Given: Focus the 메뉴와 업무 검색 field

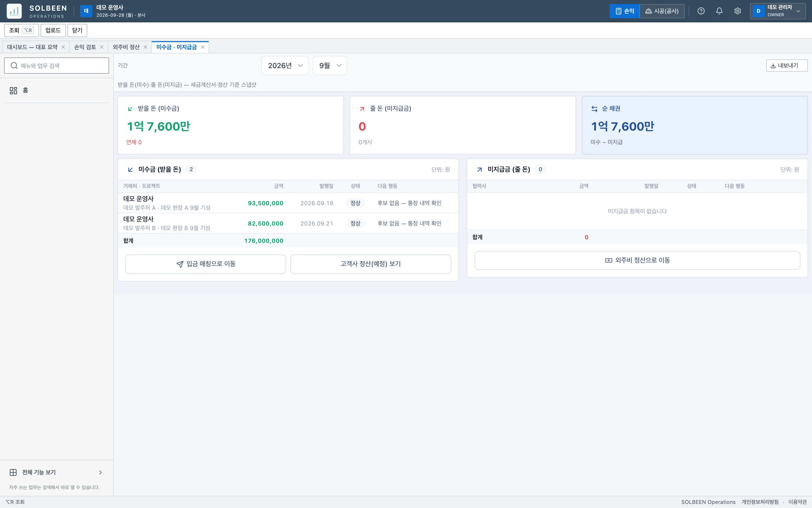Looking at the screenshot, I should click(x=57, y=66).
